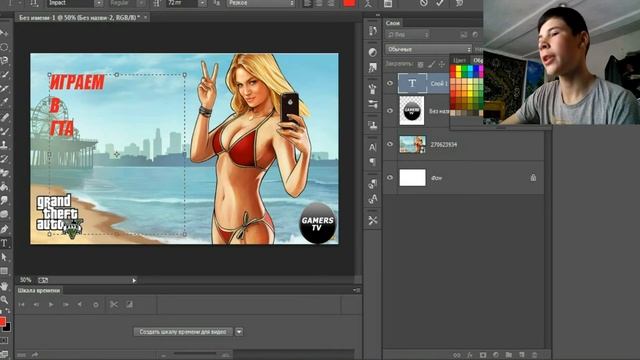Select the Horizontal Type tool
The height and width of the screenshot is (360, 640).
point(4,243)
